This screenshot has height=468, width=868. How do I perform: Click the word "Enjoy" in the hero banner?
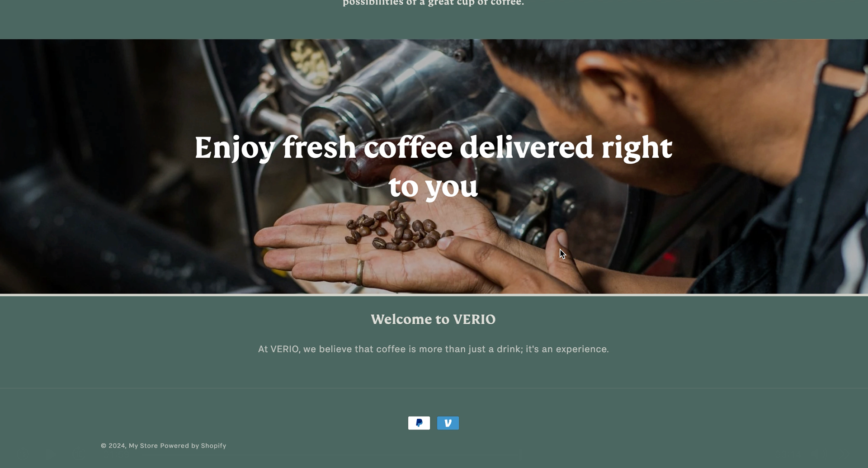235,148
